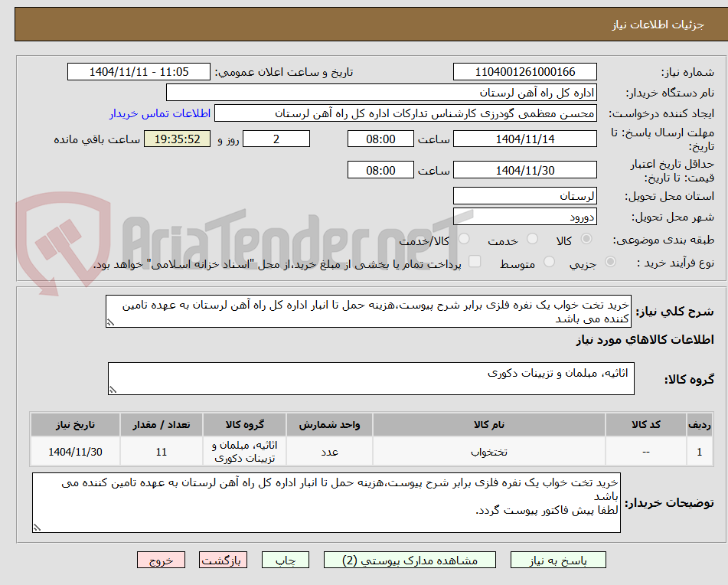
Task: Click the گروه کالا text area
Action: pos(371,379)
